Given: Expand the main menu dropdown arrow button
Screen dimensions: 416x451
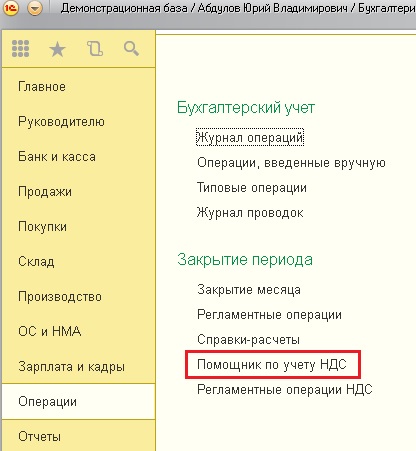Looking at the screenshot, I should pos(35,8).
